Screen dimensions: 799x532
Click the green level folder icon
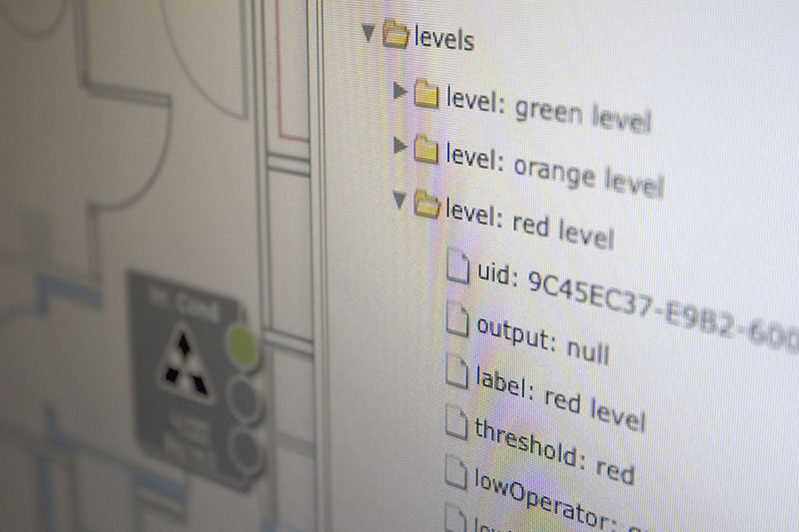pos(427,95)
